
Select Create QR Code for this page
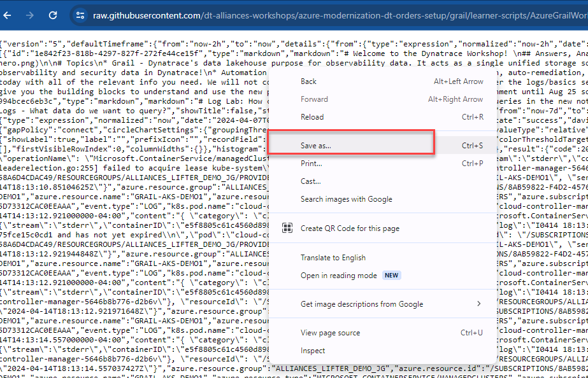pos(350,228)
